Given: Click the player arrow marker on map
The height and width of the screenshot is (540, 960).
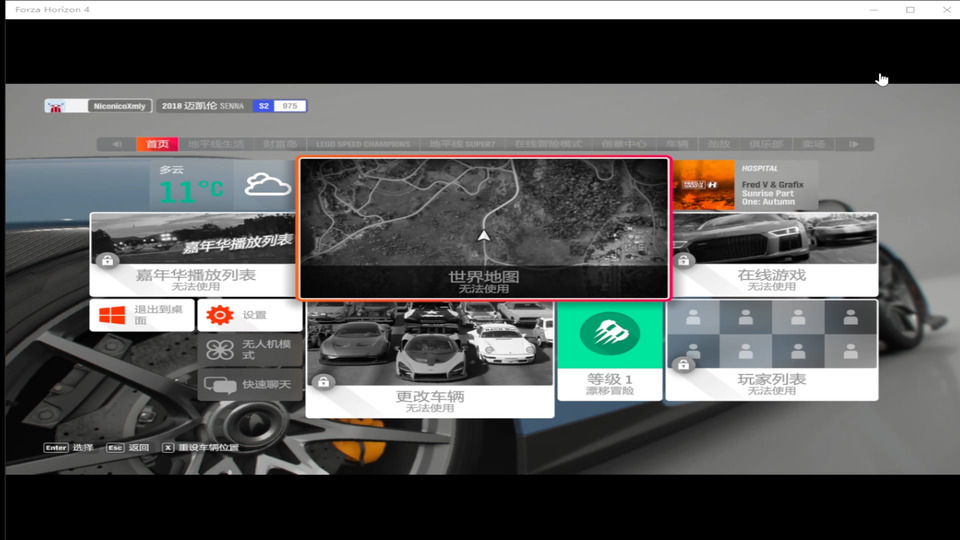Looking at the screenshot, I should tap(484, 236).
